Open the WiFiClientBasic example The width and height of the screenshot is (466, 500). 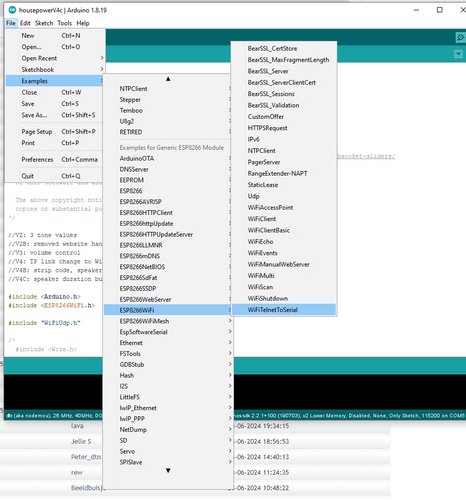tap(284, 230)
